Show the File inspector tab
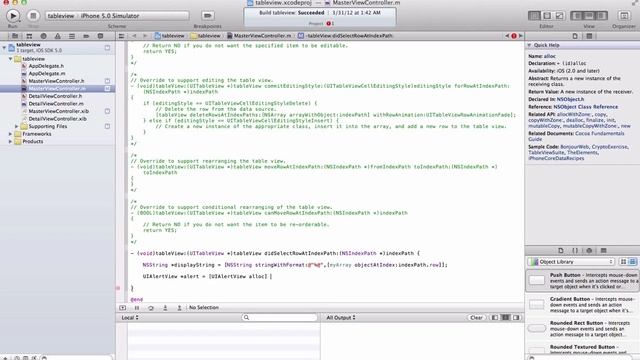 pos(575,36)
